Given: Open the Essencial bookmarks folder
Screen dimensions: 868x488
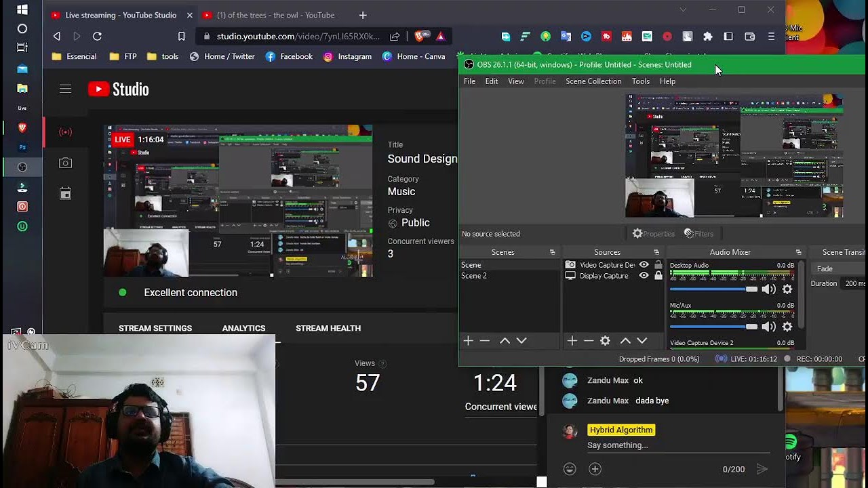Looking at the screenshot, I should click(x=75, y=56).
